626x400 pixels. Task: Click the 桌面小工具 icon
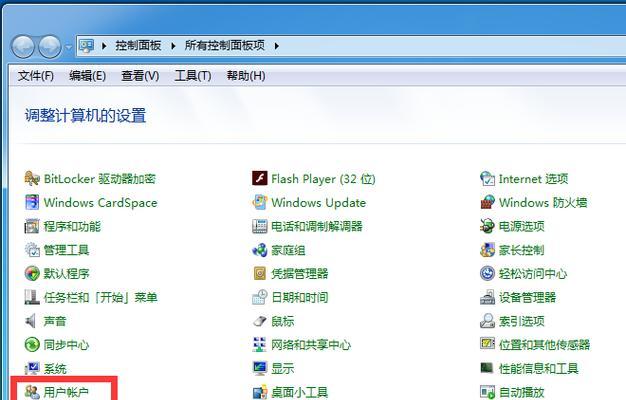click(x=260, y=392)
